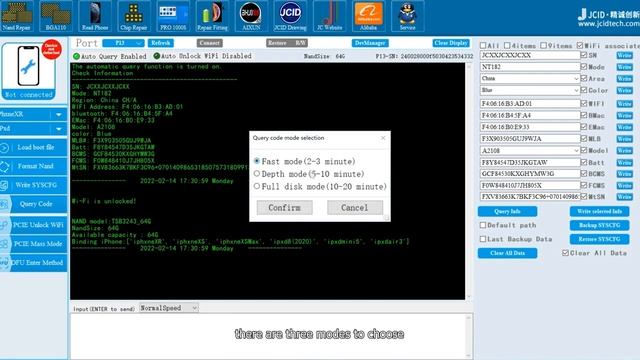The image size is (640, 360).
Task: Select Depth mode (5-10 minute) radio
Action: 257,174
